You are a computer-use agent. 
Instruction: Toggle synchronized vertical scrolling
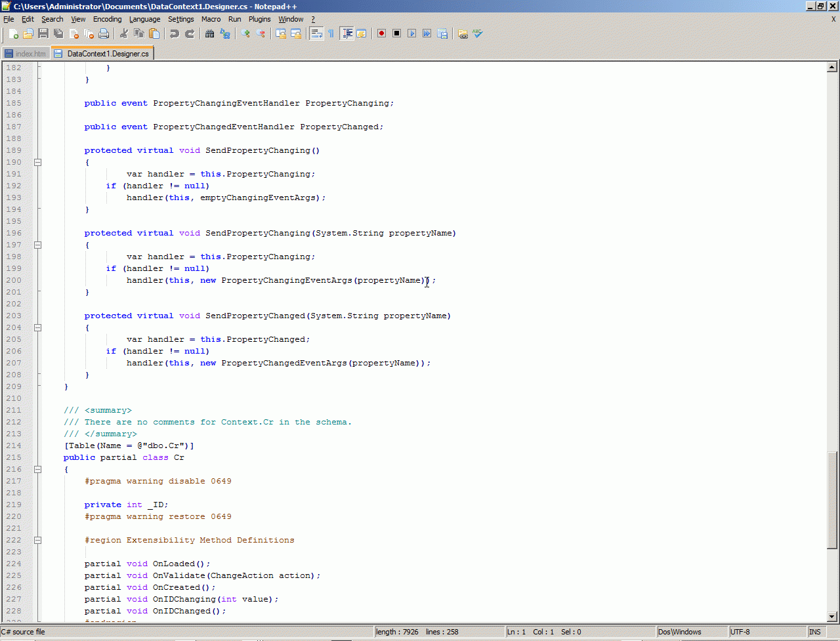pos(281,33)
